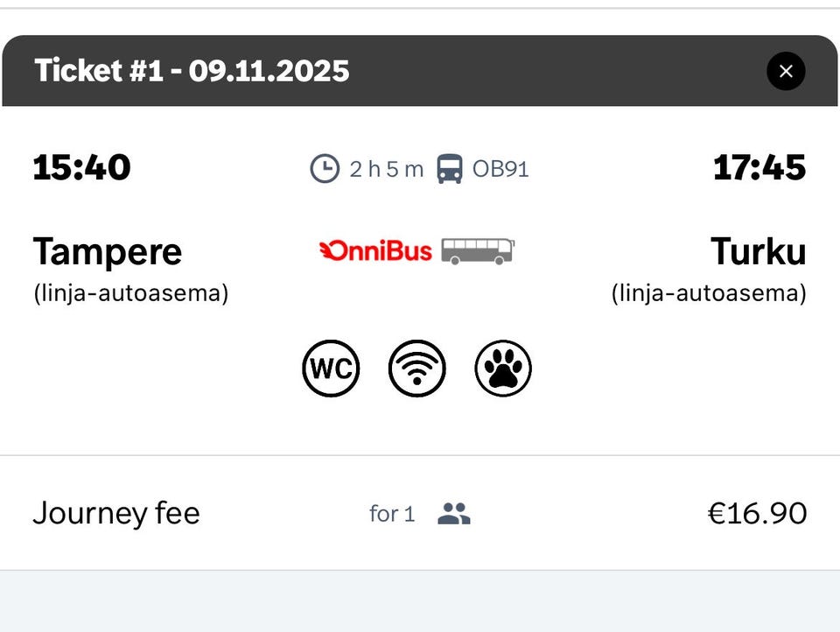Click '(linja-autoasema)' under Tampere
Viewport: 840px width, 632px height.
(131, 293)
